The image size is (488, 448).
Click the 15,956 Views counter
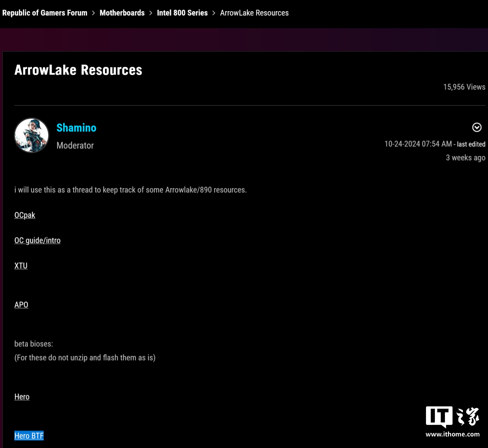click(x=464, y=87)
